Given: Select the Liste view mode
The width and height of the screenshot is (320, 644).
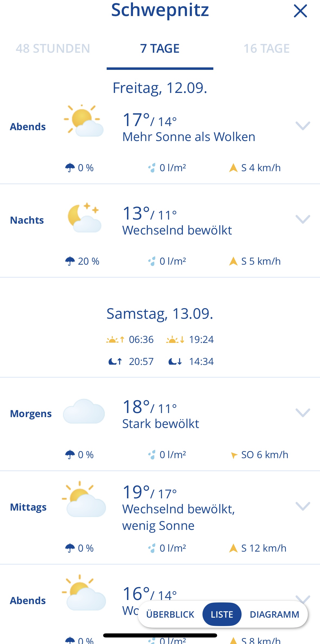Looking at the screenshot, I should (222, 614).
